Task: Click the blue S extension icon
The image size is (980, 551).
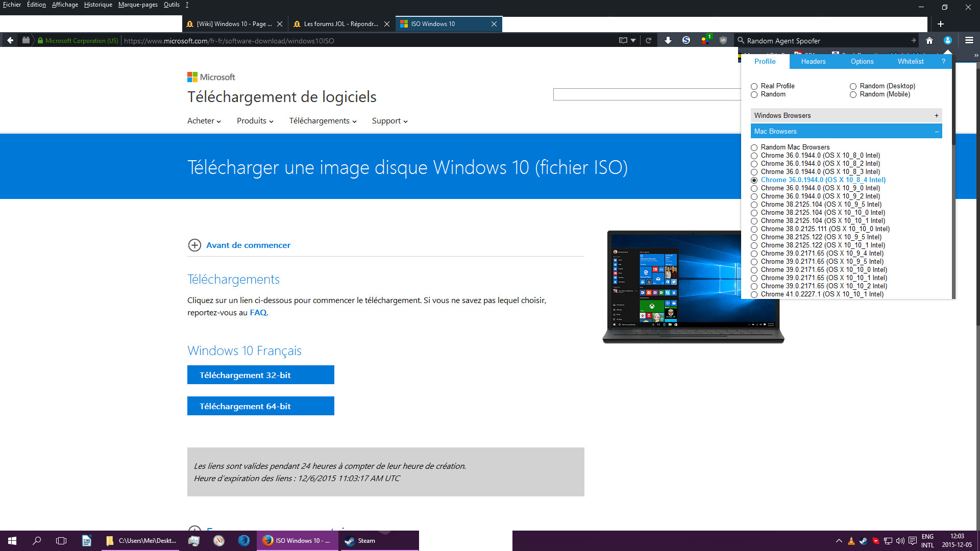Action: pyautogui.click(x=686, y=40)
